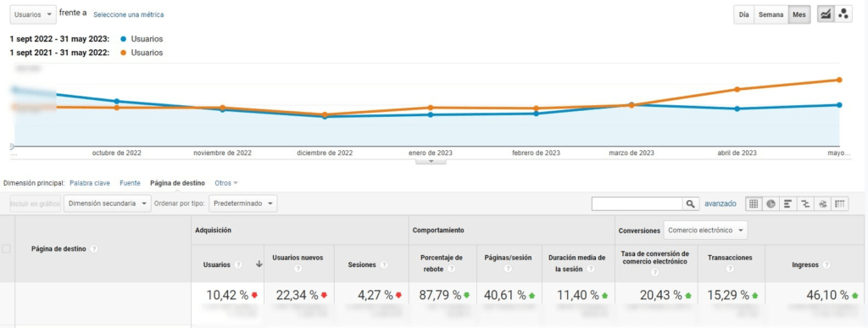Sort by Usuarios descending arrow
Viewport: 868px width, 328px height.
point(259,265)
